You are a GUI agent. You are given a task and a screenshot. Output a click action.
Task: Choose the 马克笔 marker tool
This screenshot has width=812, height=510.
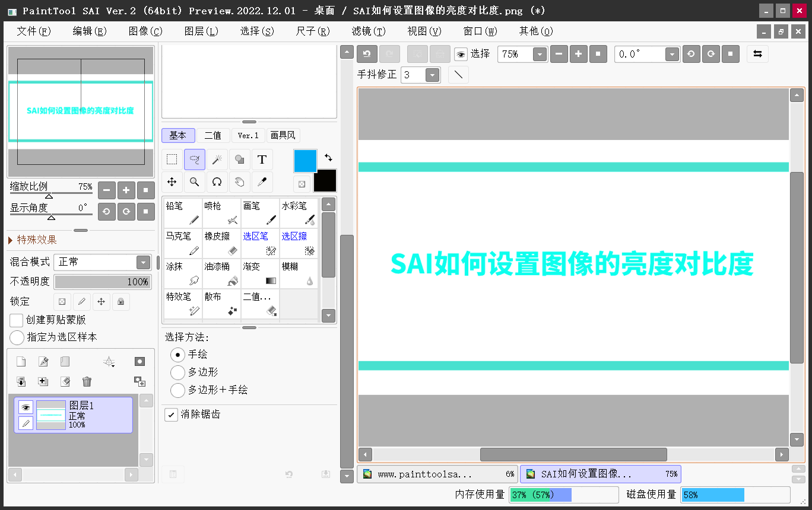pos(183,244)
